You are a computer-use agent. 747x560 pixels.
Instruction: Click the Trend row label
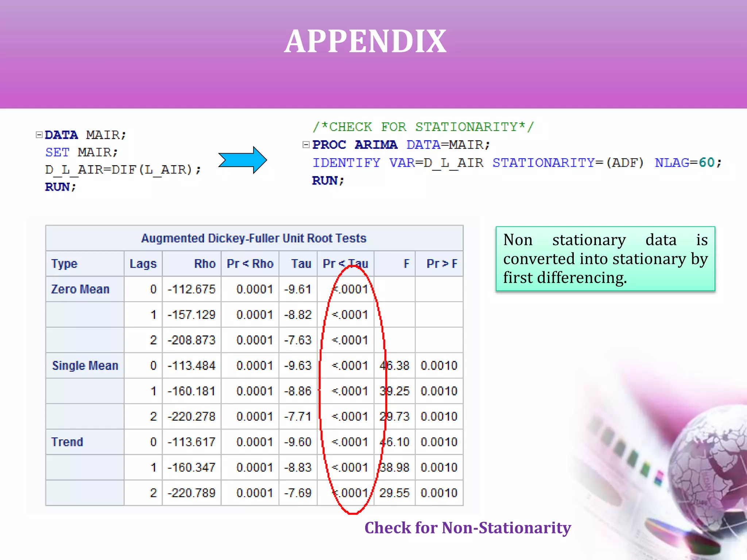pyautogui.click(x=67, y=442)
